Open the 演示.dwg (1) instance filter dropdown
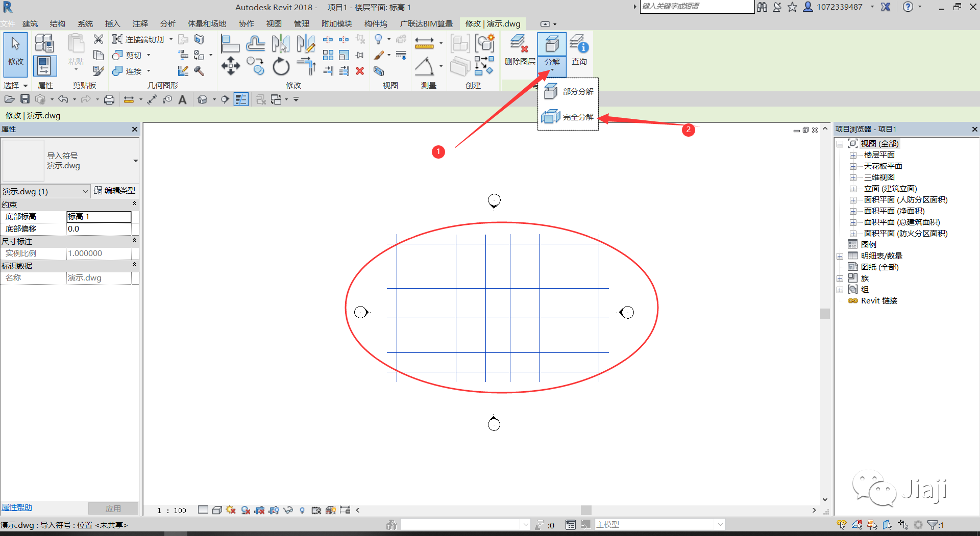 [86, 191]
